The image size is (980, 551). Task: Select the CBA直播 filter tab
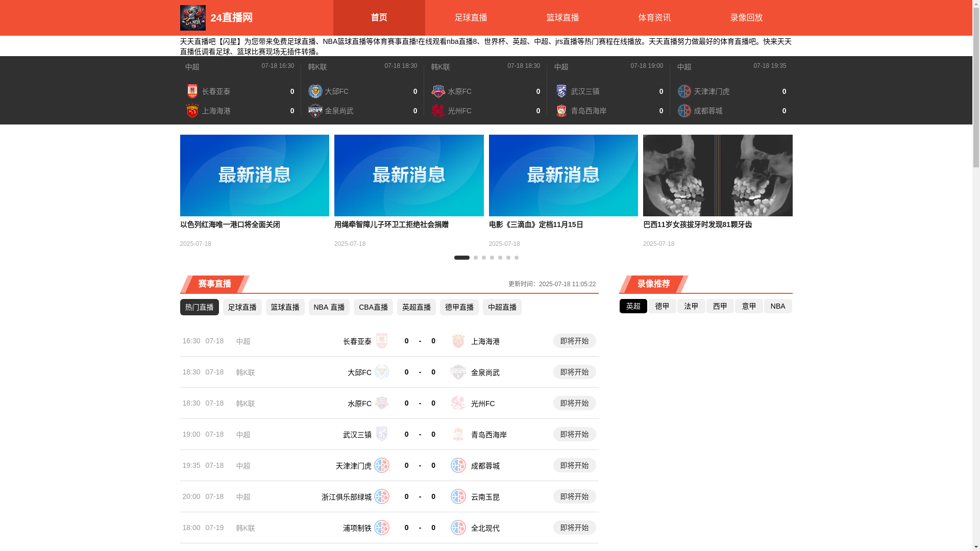pos(373,307)
